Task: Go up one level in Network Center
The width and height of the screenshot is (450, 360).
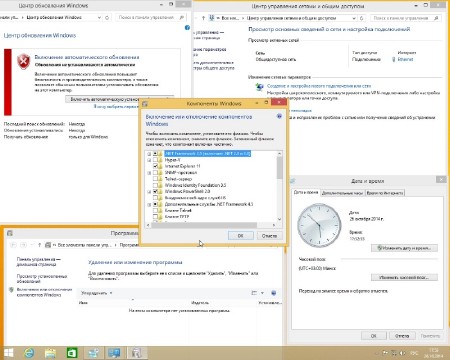Action: pos(203,18)
